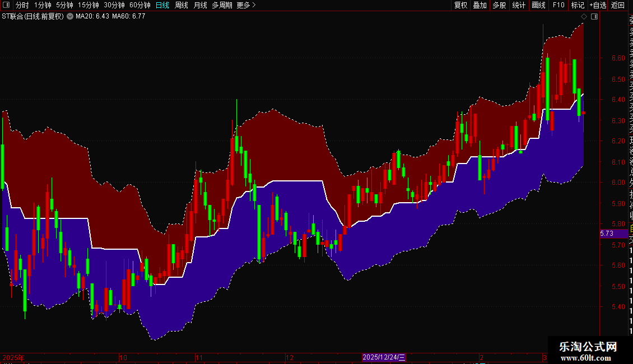This screenshot has height=364, width=633.
Task: Click the 5.73 current price tag
Action: 613,234
